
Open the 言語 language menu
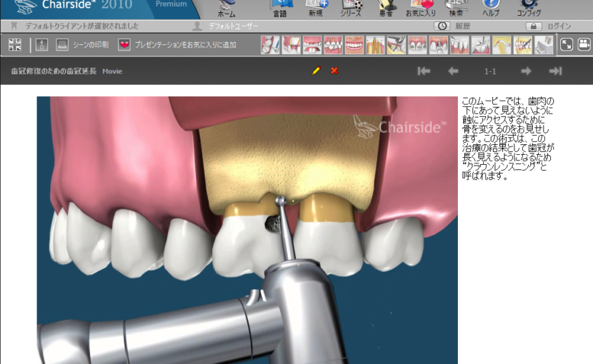click(x=280, y=9)
